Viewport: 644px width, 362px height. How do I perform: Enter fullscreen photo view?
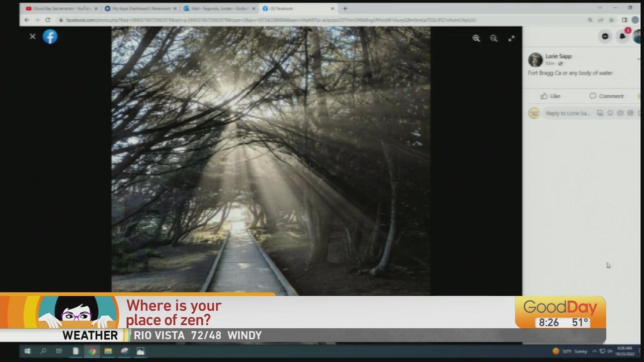511,38
